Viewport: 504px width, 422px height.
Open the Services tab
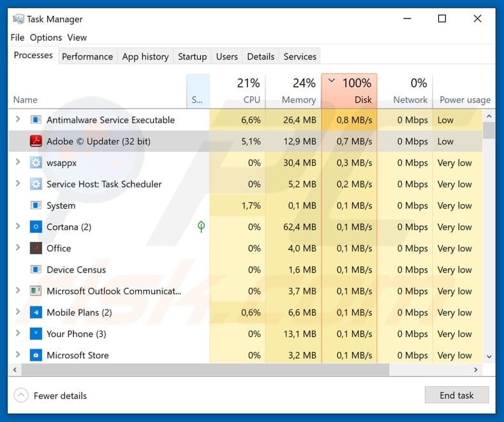pos(300,57)
